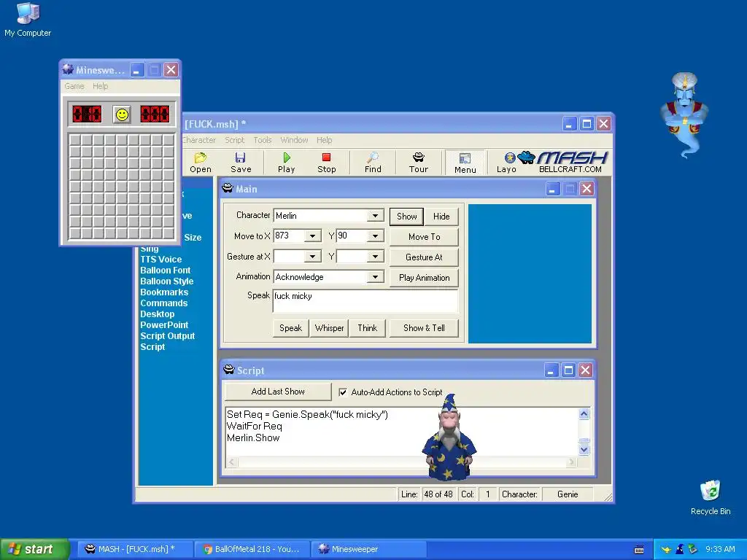Click inside the Speak text field
Viewport: 747px width, 560px height.
pyautogui.click(x=365, y=300)
